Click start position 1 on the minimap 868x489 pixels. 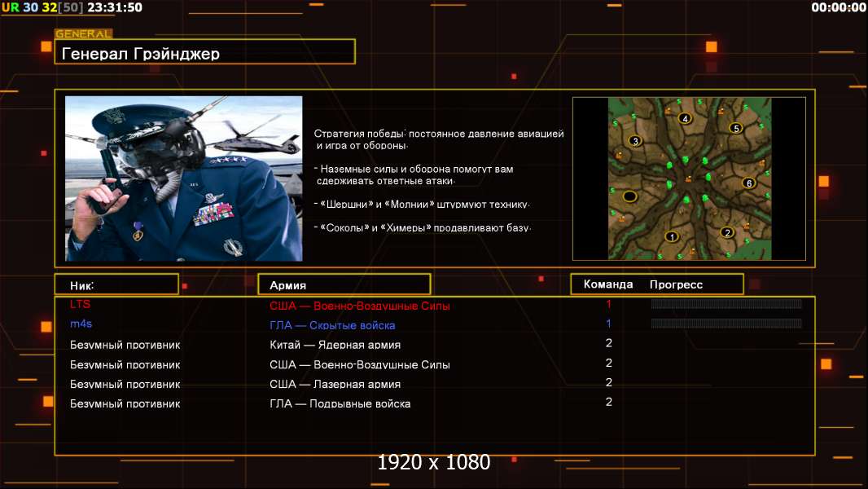pyautogui.click(x=672, y=236)
